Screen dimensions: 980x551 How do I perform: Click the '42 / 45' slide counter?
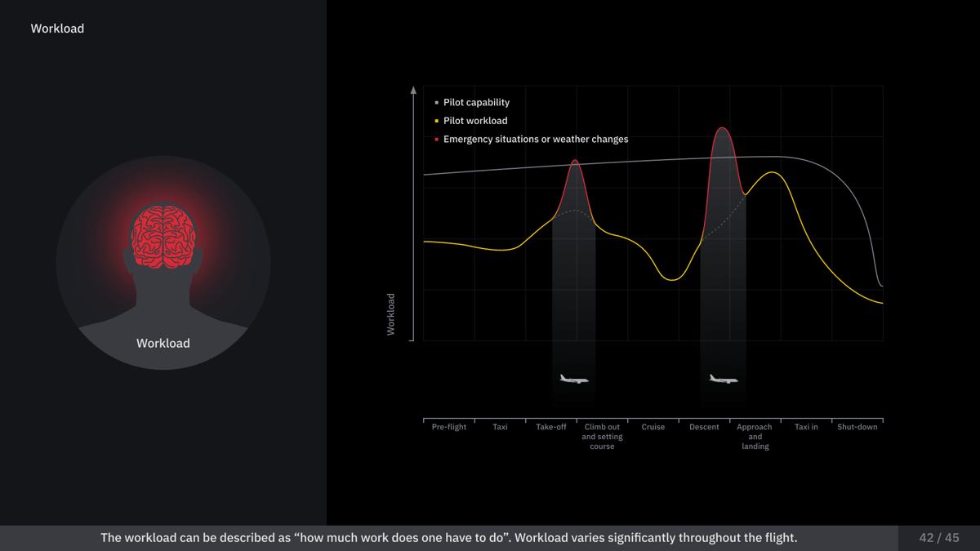click(939, 538)
